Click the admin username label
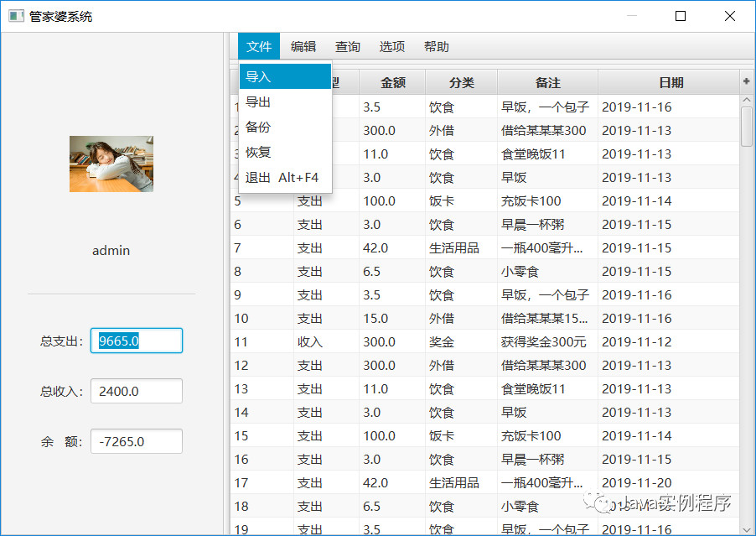Image resolution: width=756 pixels, height=536 pixels. tap(111, 251)
